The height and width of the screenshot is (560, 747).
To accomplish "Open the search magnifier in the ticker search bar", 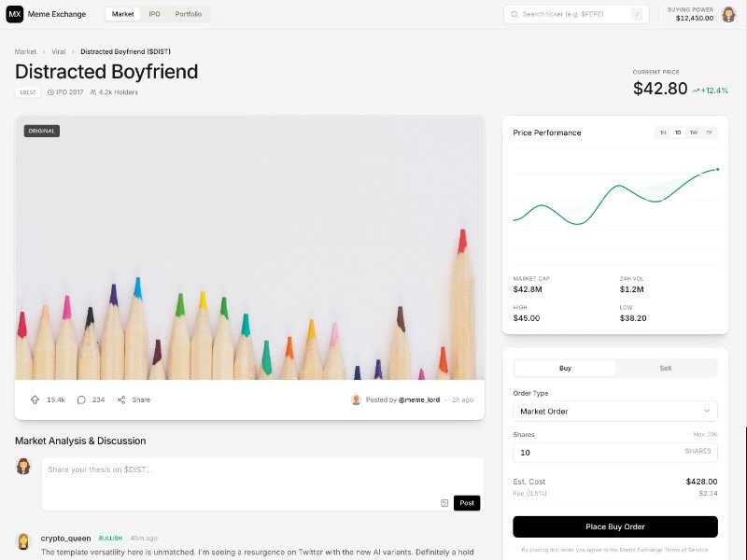I will point(513,14).
